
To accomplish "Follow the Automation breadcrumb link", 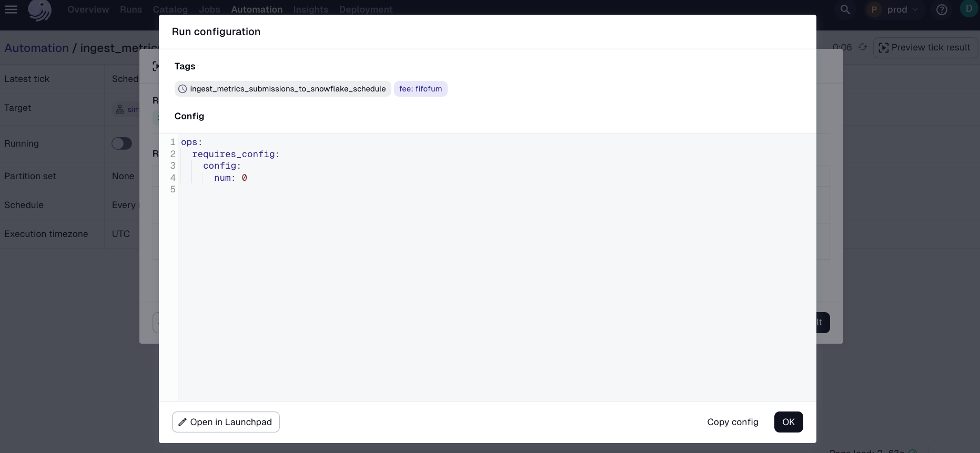I will [x=36, y=48].
